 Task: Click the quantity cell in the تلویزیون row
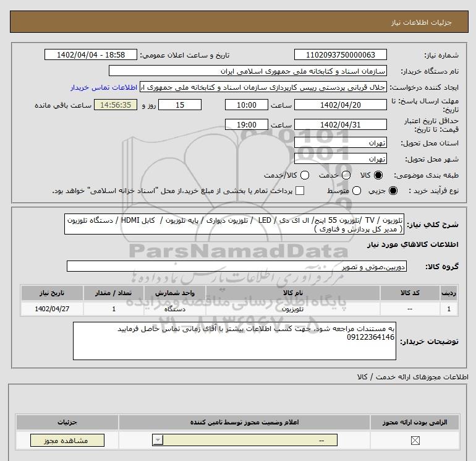114,309
